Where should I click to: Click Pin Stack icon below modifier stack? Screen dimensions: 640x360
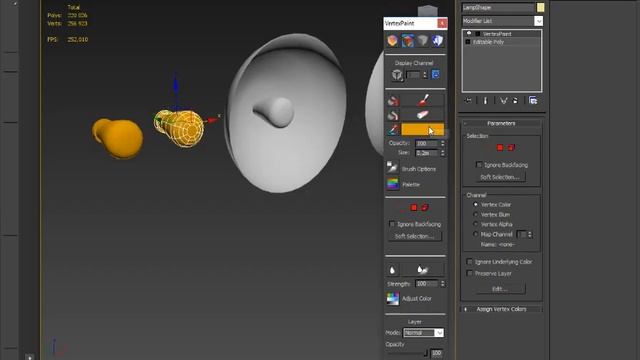point(468,100)
